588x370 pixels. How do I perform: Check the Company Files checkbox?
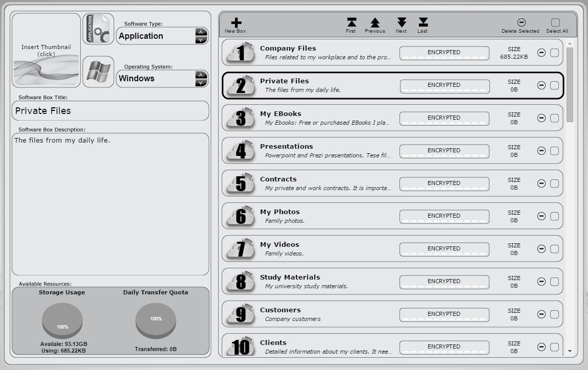(x=554, y=53)
